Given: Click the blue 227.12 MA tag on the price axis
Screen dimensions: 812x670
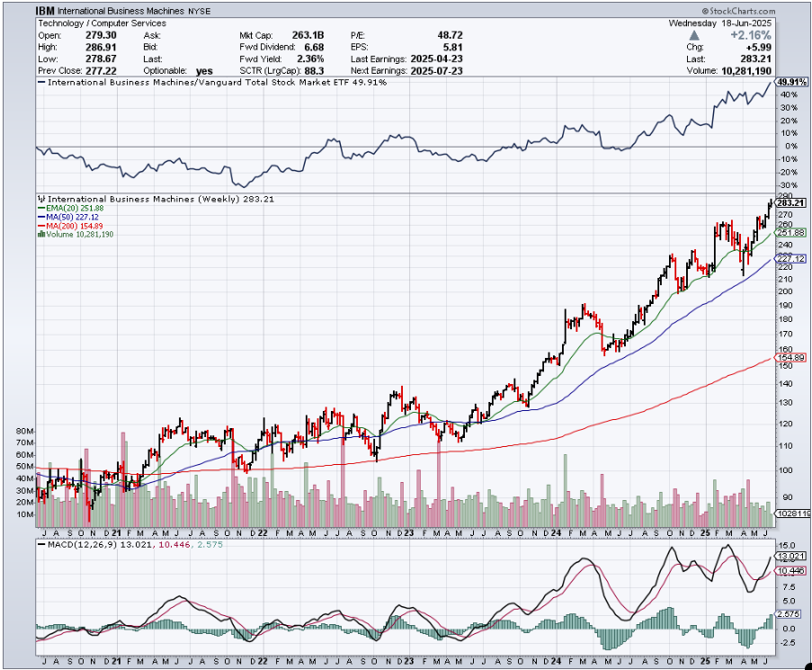Looking at the screenshot, I should click(x=790, y=258).
